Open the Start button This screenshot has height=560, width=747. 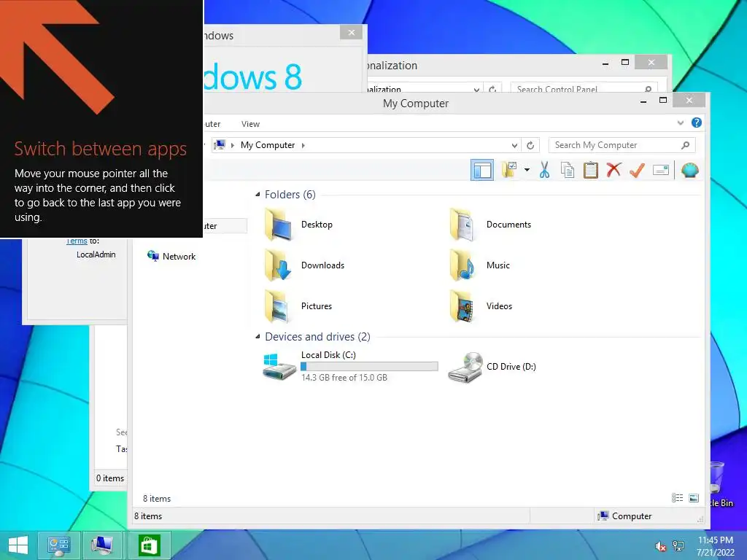(x=18, y=545)
